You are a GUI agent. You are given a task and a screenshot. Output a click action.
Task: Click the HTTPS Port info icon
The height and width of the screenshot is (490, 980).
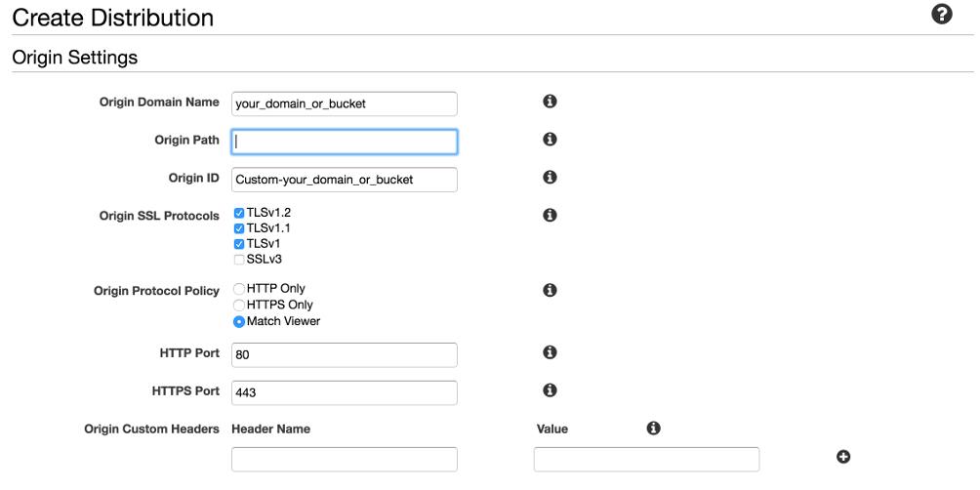tap(550, 390)
